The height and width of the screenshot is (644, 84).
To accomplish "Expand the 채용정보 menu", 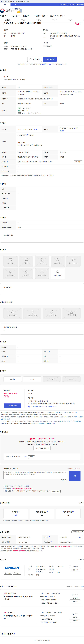I will pos(4,16).
